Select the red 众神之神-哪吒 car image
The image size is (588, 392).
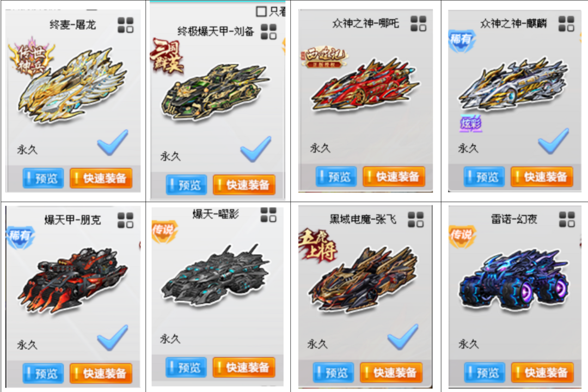[364, 85]
